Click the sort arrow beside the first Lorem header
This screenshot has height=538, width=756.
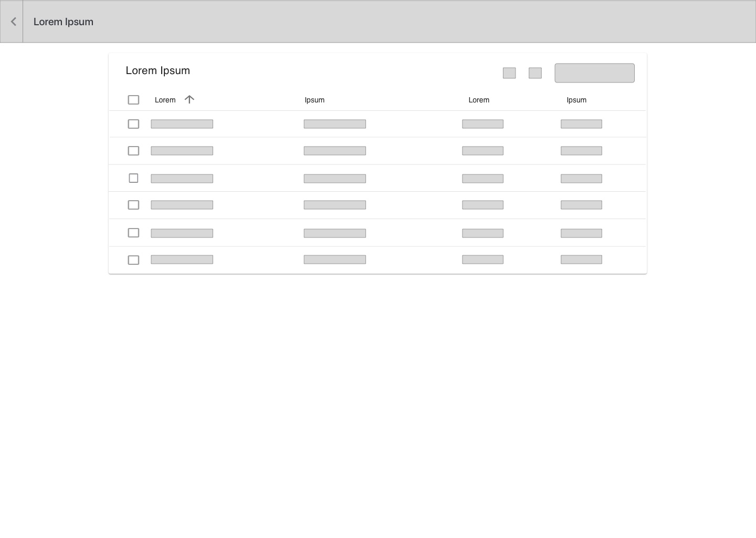190,99
